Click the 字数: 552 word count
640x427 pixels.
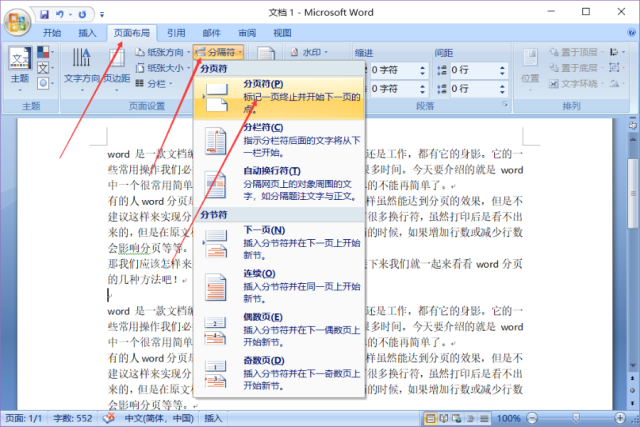[73, 418]
